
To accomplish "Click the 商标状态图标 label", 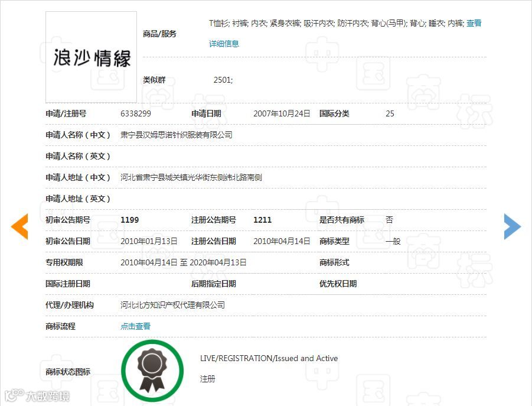I will pos(68,372).
